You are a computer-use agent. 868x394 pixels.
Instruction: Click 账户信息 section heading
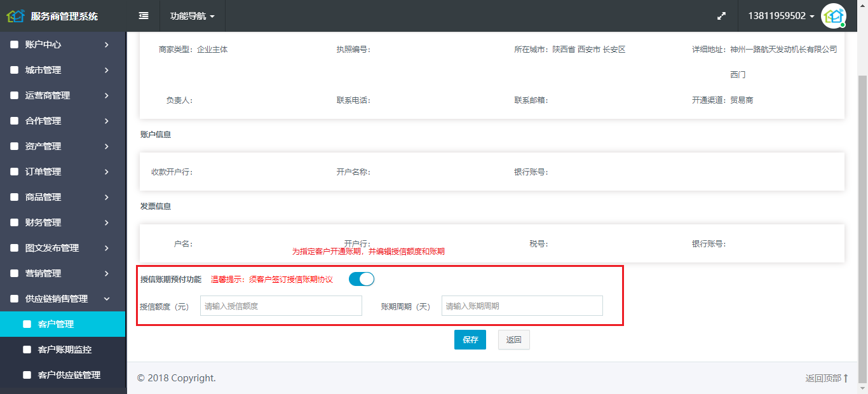[156, 135]
